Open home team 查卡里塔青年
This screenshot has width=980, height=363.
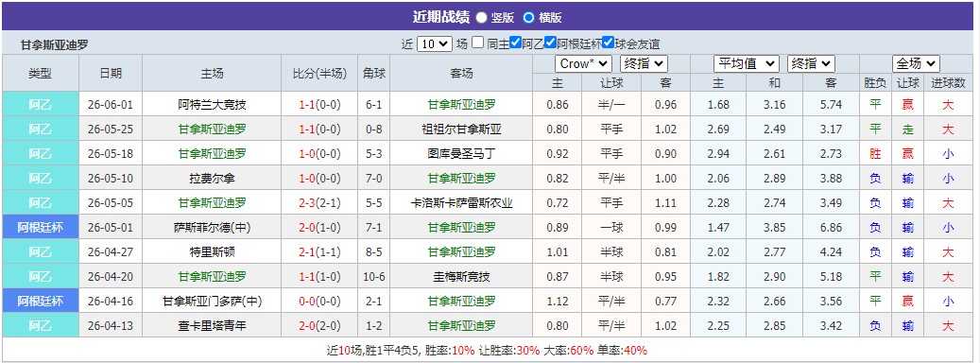pyautogui.click(x=212, y=325)
